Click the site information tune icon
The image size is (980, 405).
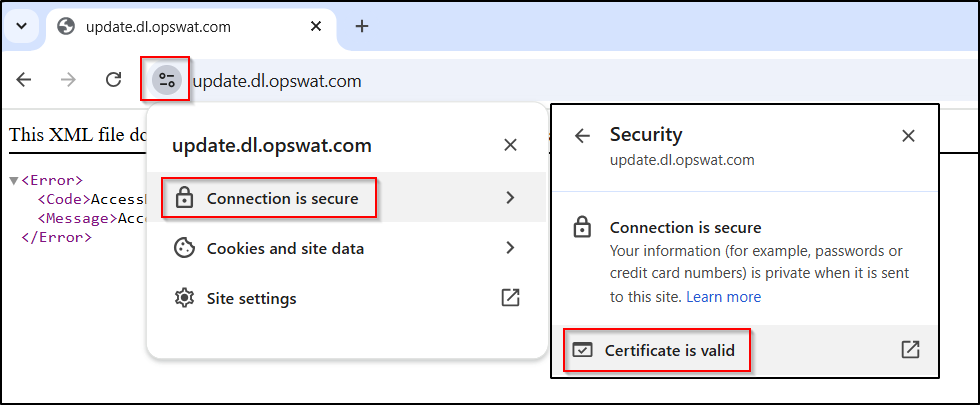166,80
